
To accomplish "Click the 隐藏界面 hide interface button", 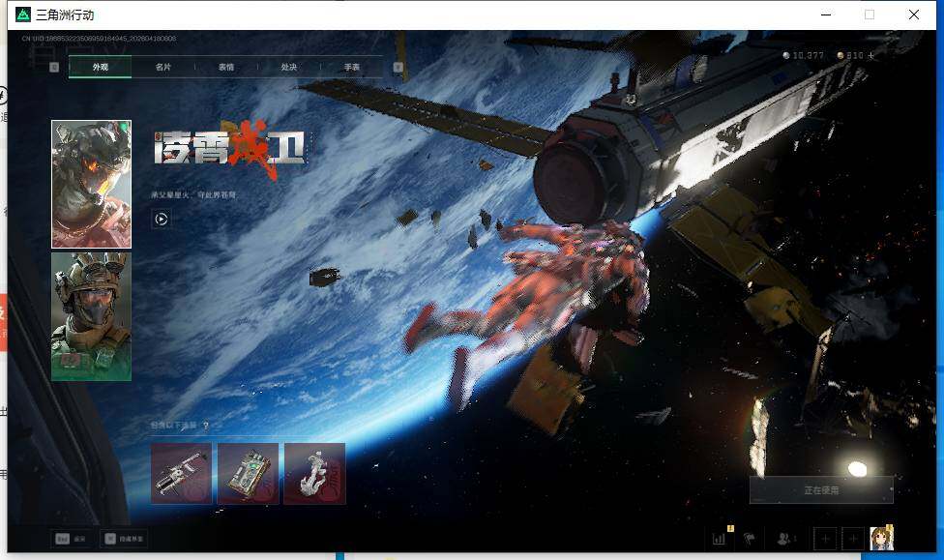I will 124,539.
